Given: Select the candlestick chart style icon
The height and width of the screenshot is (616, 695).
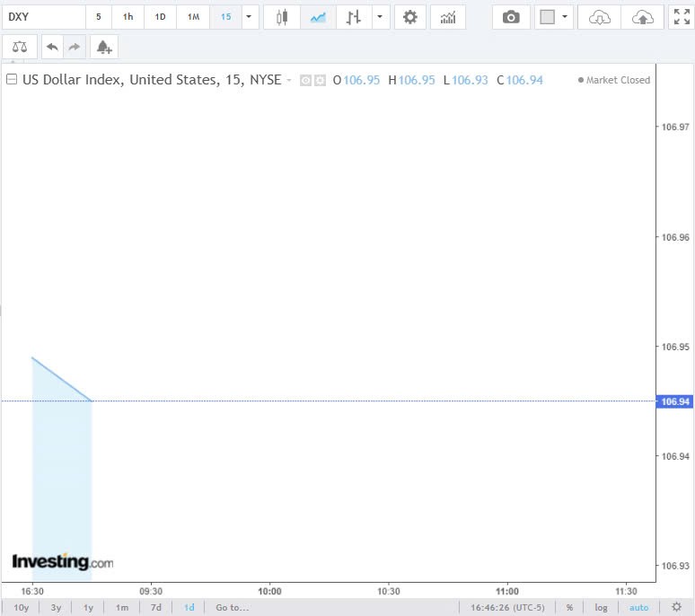Looking at the screenshot, I should pos(282,17).
